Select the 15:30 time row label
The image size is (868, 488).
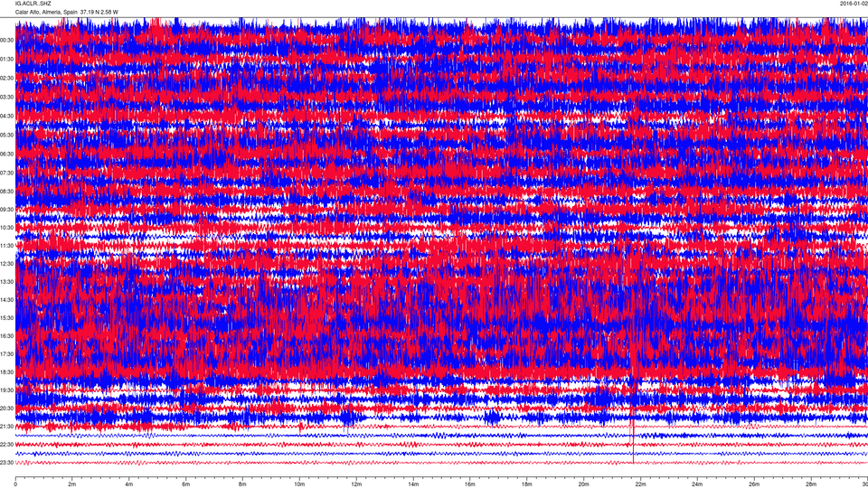[x=6, y=318]
